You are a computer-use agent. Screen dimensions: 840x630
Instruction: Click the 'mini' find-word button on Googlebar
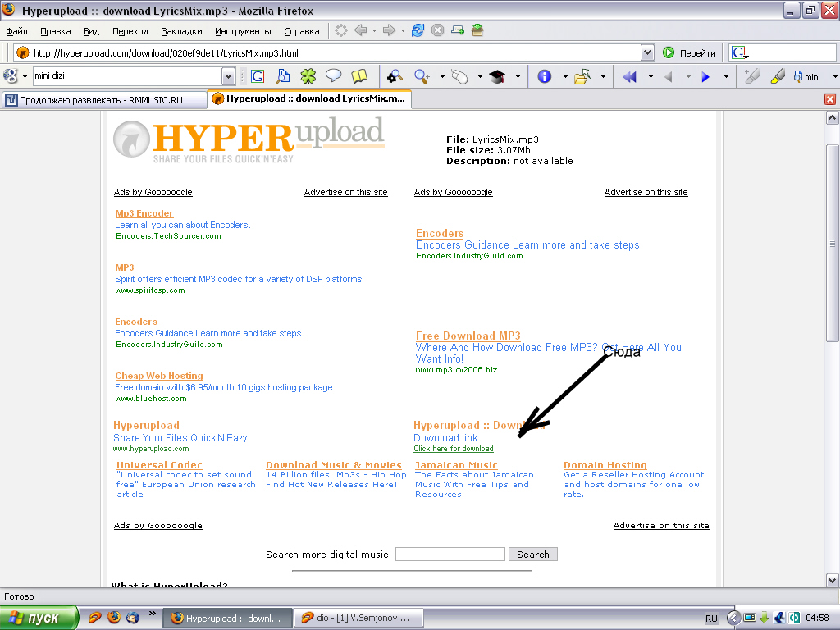[807, 76]
